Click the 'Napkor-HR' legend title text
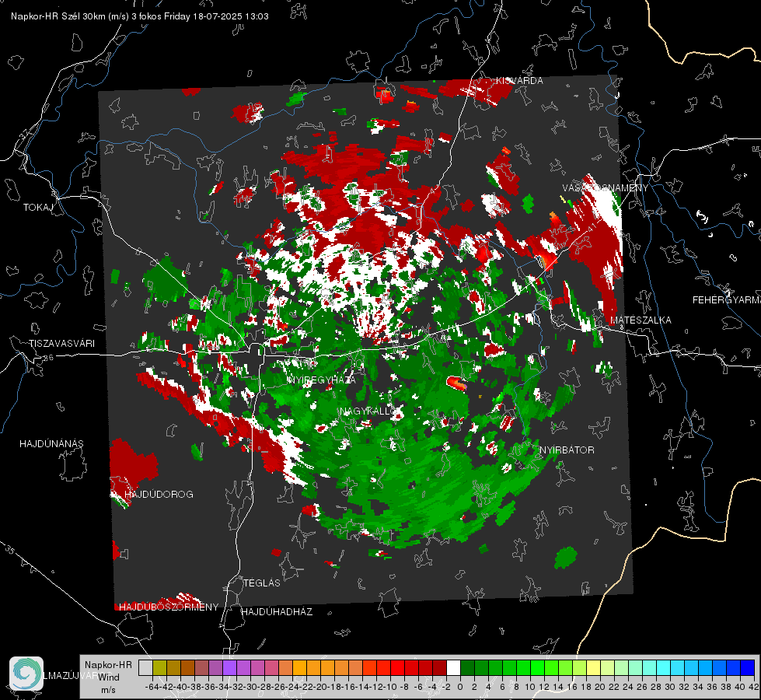This screenshot has width=761, height=700. (x=108, y=665)
